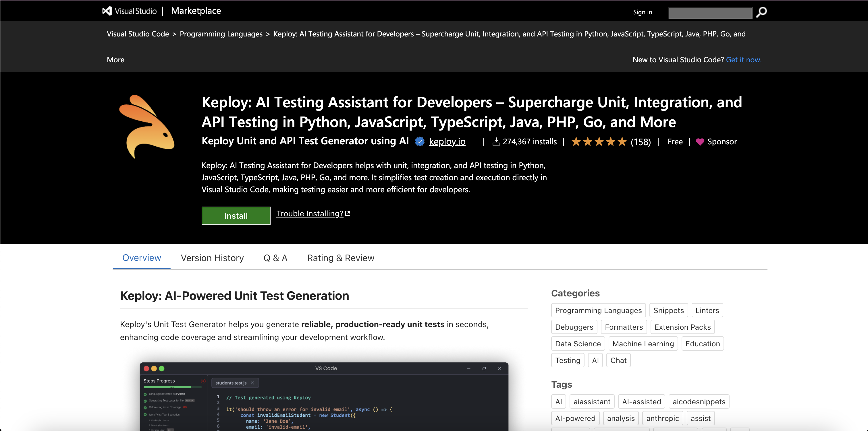Click the external link icon after Trouble Installing

coord(348,213)
